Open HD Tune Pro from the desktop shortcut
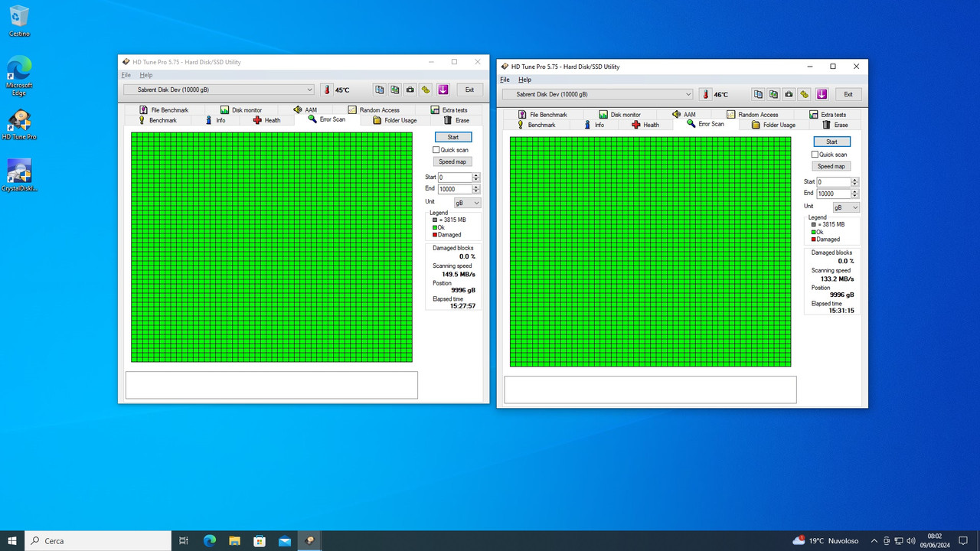The image size is (980, 551). click(18, 119)
